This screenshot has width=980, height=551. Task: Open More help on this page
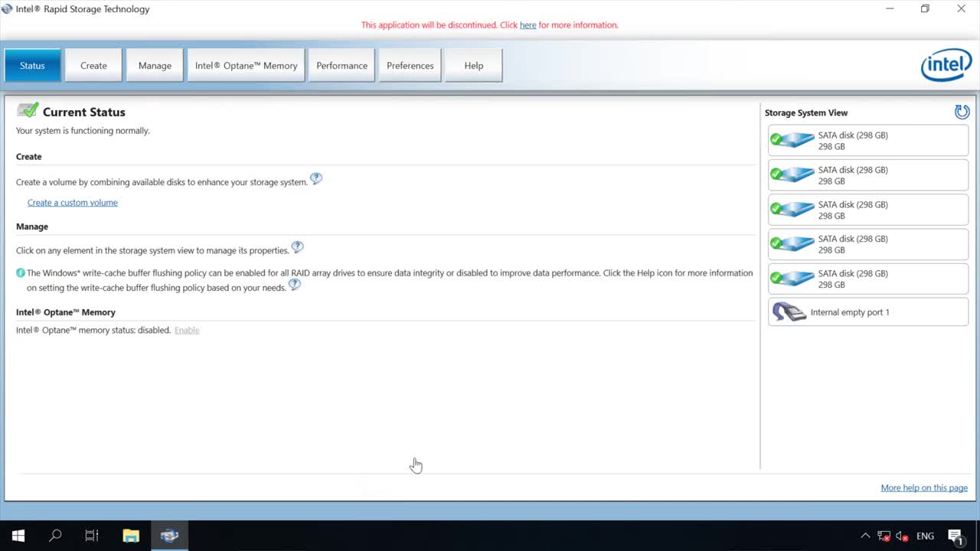[x=924, y=488]
